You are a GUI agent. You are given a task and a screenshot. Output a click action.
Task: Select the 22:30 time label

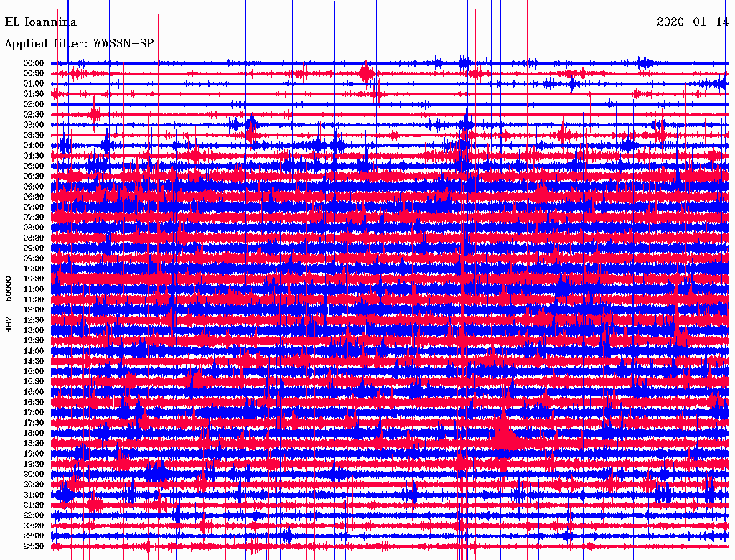(33, 526)
